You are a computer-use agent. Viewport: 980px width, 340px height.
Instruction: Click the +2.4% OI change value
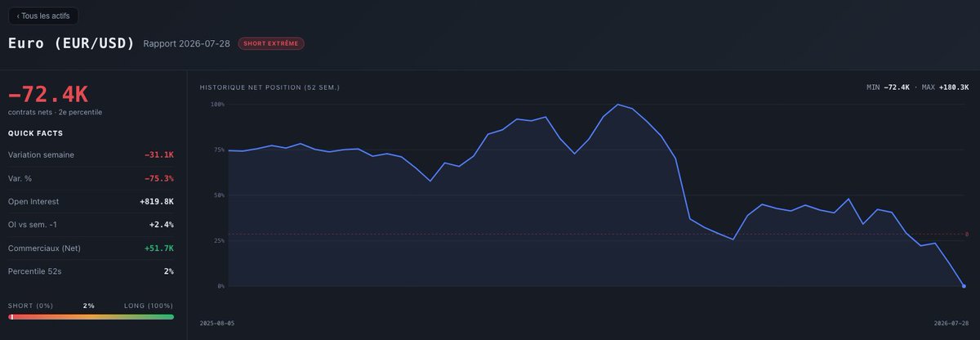tap(161, 224)
